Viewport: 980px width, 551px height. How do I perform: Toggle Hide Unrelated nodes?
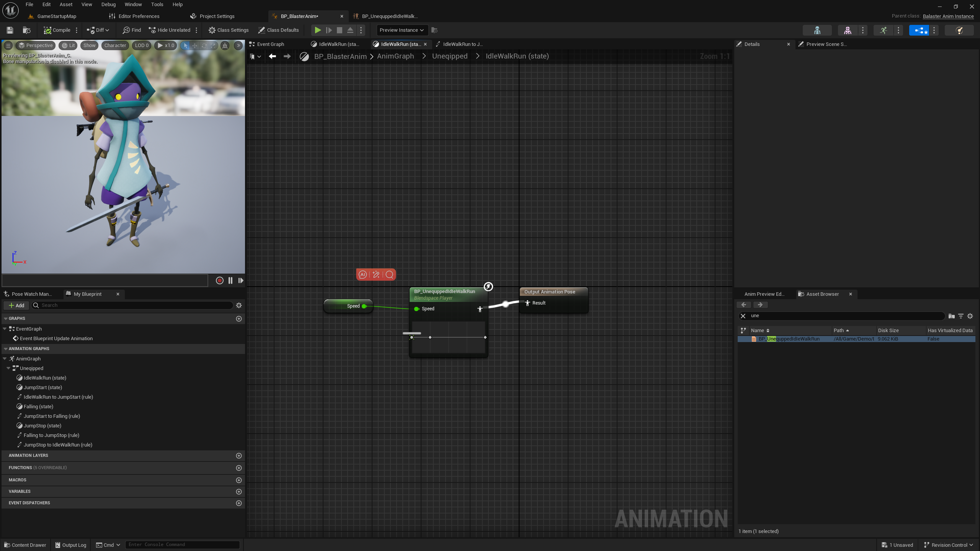[x=170, y=30]
